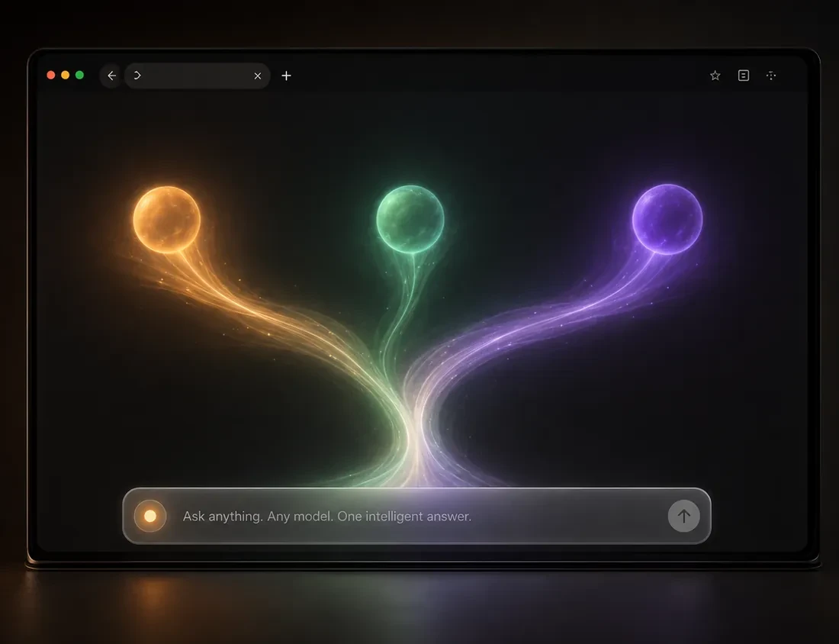839x644 pixels.
Task: Focus the "Ask anything" input field
Action: click(416, 516)
